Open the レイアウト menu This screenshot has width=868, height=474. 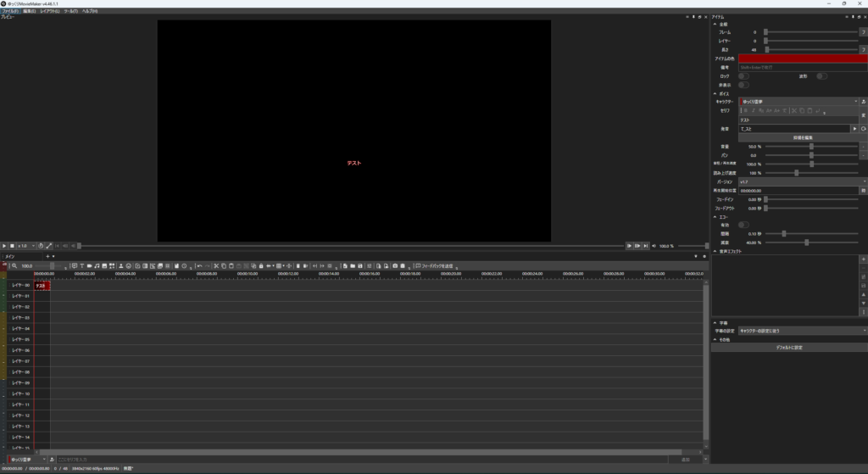50,11
